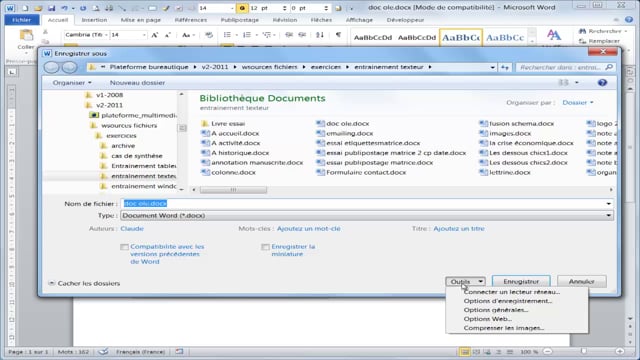Click the bullet list icon in the ribbon
Image resolution: width=640 pixels, height=360 pixels.
tap(227, 35)
